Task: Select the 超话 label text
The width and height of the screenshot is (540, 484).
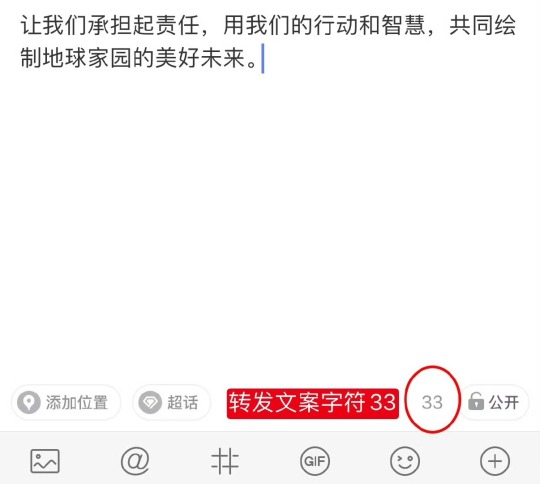Action: coord(183,402)
